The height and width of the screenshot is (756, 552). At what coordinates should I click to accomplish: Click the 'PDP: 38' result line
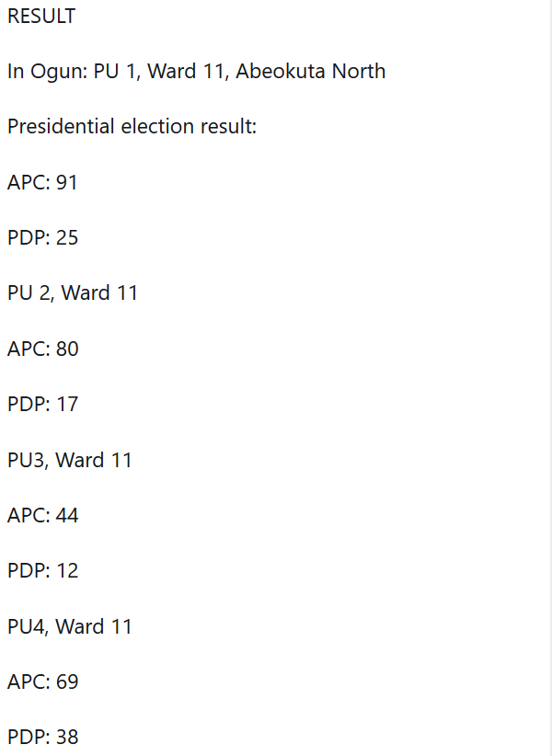(x=42, y=738)
